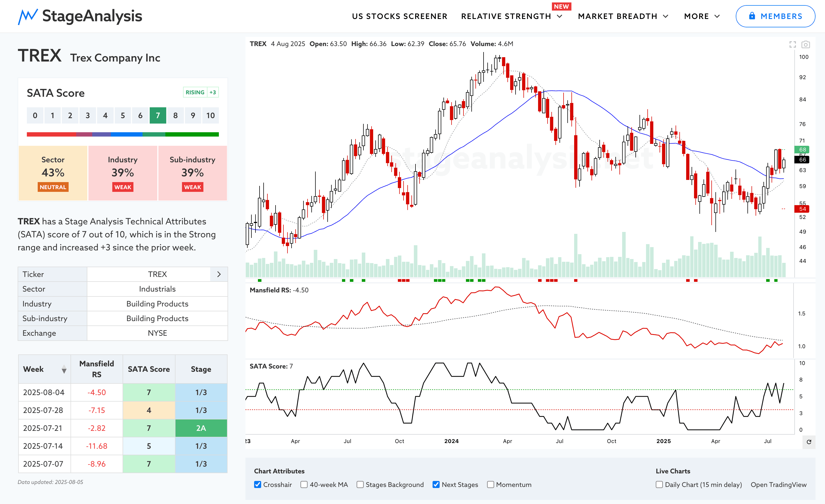Click the Week column sort arrows
825x504 pixels.
pos(64,370)
